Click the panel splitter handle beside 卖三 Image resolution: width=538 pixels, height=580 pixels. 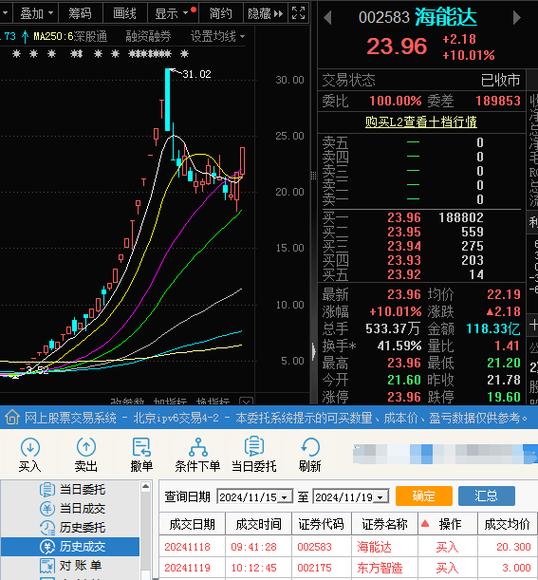pos(313,176)
